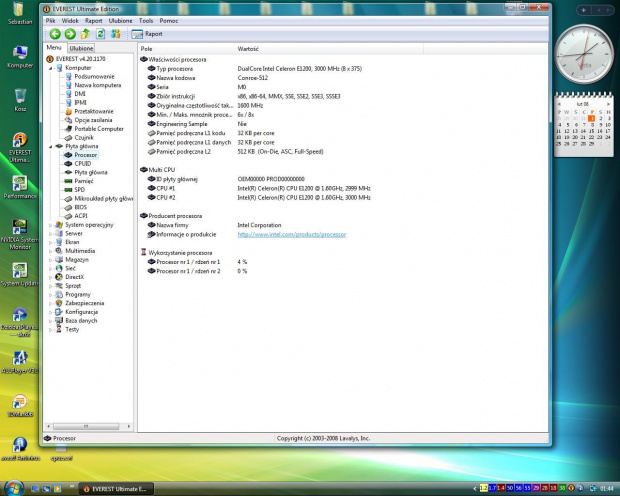Open the Kosz recycle bin desktop icon
Viewport: 620px width, 496px height.
point(20,100)
